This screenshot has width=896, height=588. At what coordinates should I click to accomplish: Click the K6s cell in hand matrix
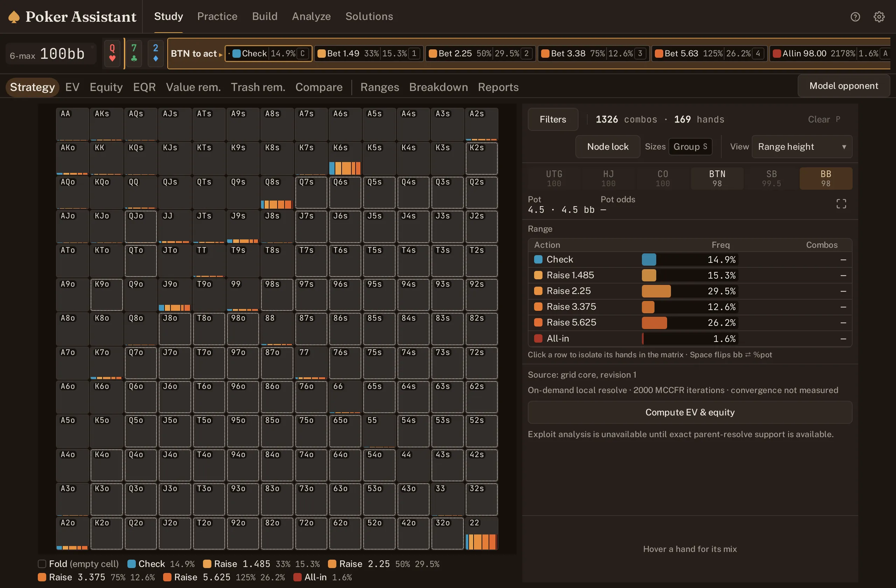tap(345, 159)
